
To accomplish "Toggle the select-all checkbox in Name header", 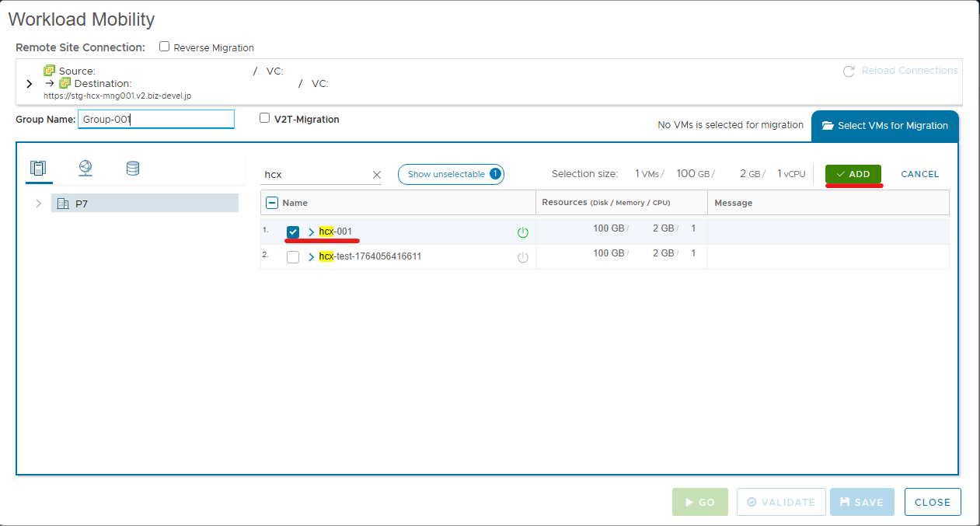I will pyautogui.click(x=272, y=203).
